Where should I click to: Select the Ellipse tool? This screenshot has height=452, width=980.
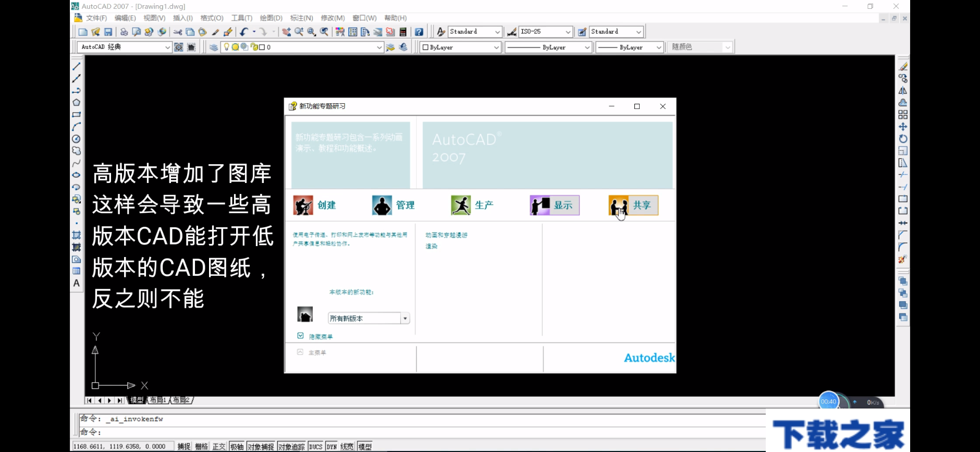77,175
